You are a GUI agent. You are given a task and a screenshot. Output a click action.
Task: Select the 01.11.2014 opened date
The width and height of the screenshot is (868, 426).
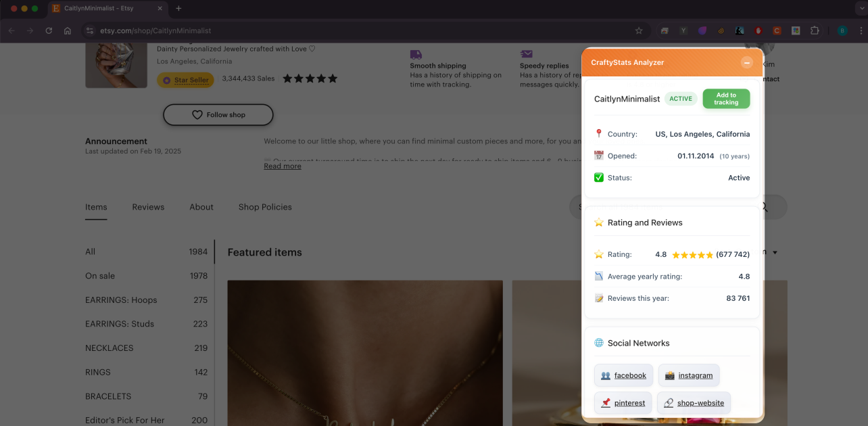pos(696,156)
